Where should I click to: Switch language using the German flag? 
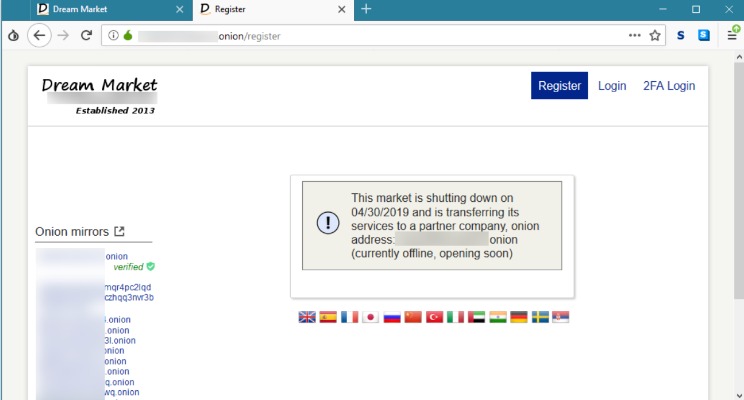pyautogui.click(x=519, y=317)
